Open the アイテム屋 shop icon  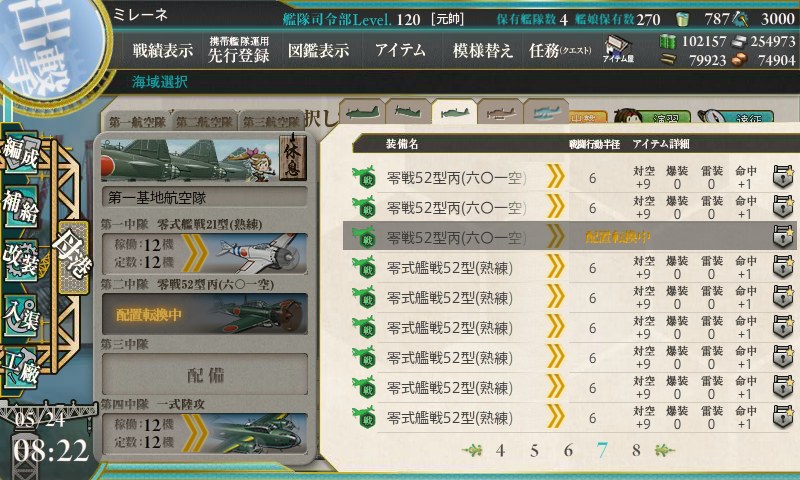point(618,49)
